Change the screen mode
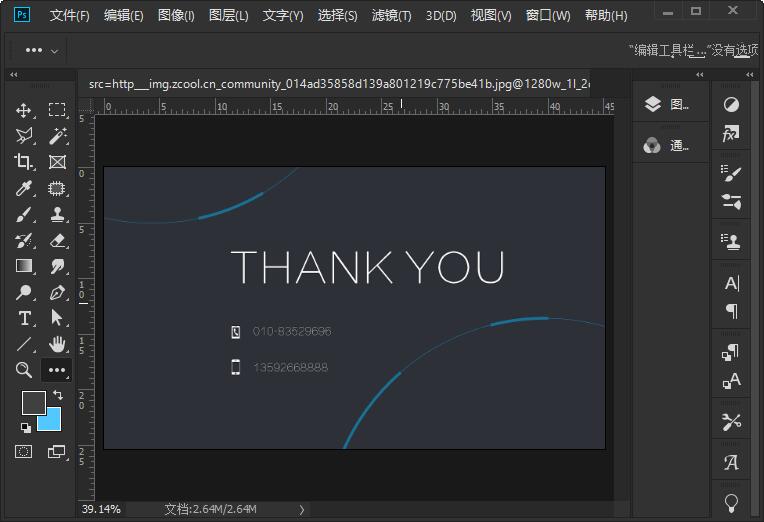The height and width of the screenshot is (522, 764). click(x=57, y=451)
